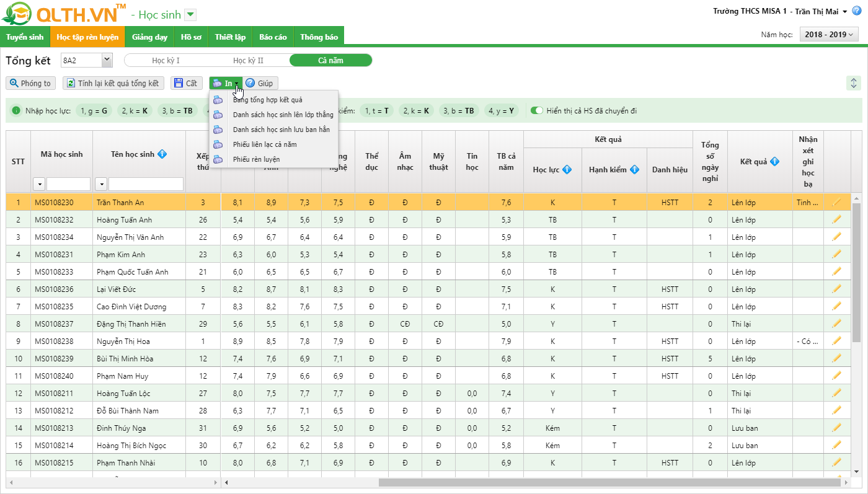The image size is (868, 494).
Task: Click the edit pencil for Trần Thanh An
Action: (x=836, y=202)
